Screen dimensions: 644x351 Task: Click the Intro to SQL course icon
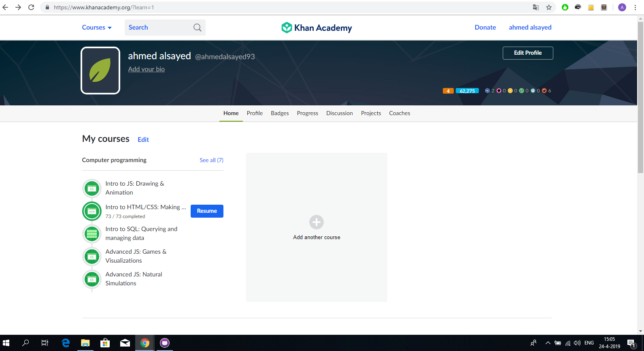pos(92,234)
